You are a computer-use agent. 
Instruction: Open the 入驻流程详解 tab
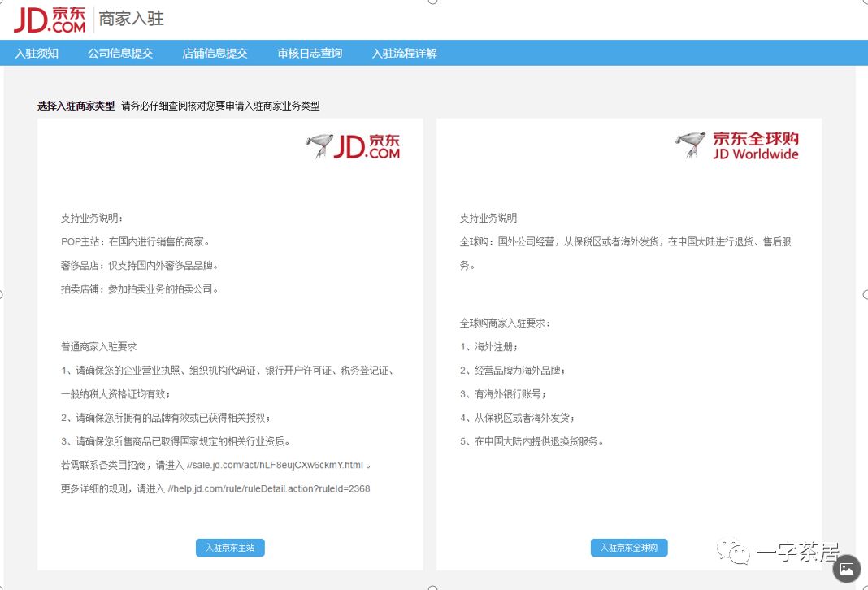point(404,53)
